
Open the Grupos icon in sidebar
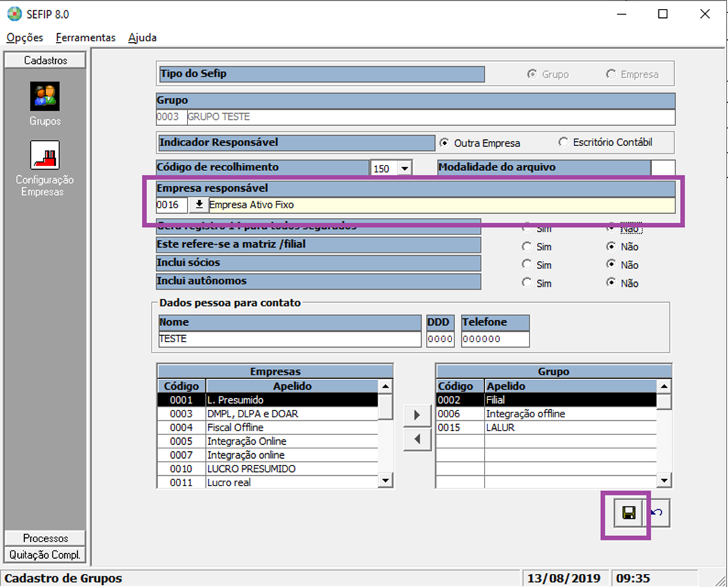point(45,96)
